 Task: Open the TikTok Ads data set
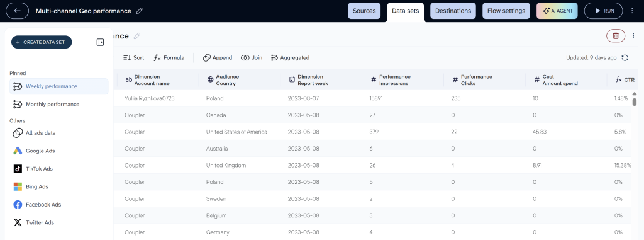(59, 169)
